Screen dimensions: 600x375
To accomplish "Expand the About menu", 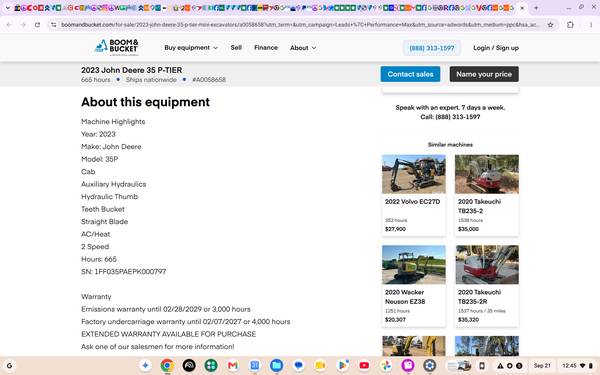I will coord(303,48).
